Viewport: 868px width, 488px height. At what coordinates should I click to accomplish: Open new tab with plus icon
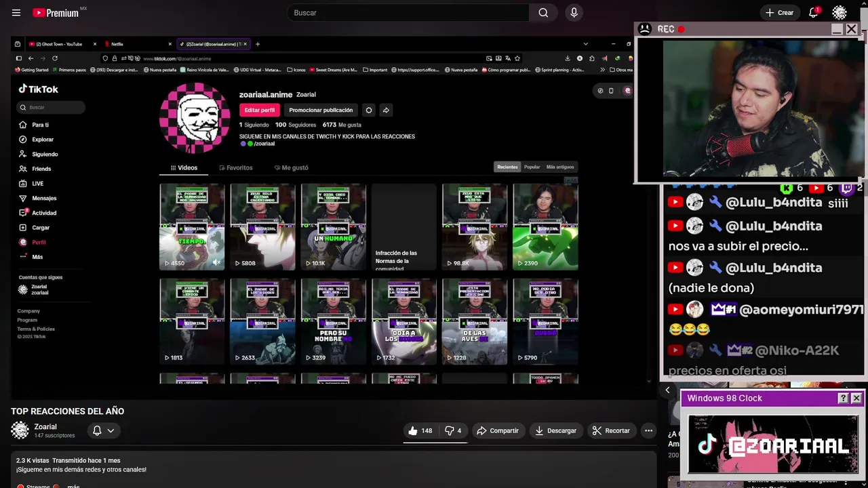point(258,44)
